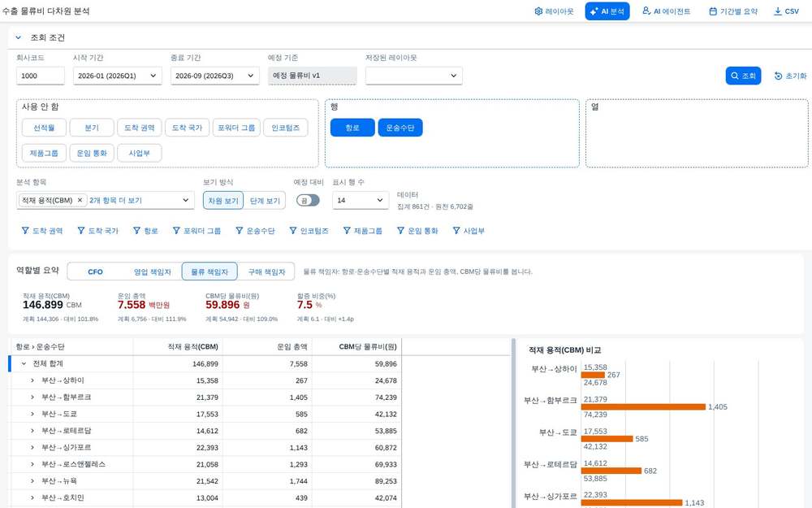Open the 포워더 그룹 funnel filter
The image size is (812, 508).
(197, 231)
